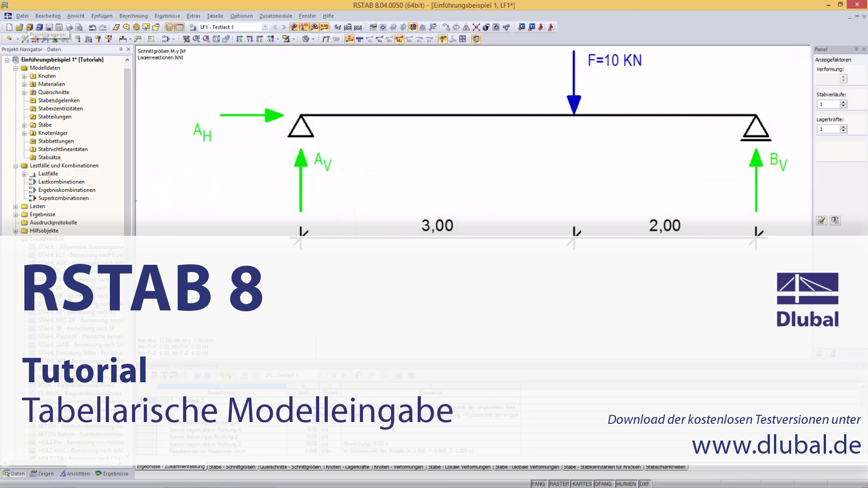Open the Stäbe - Schnittgrößen table tab
The width and height of the screenshot is (868, 488).
click(232, 467)
